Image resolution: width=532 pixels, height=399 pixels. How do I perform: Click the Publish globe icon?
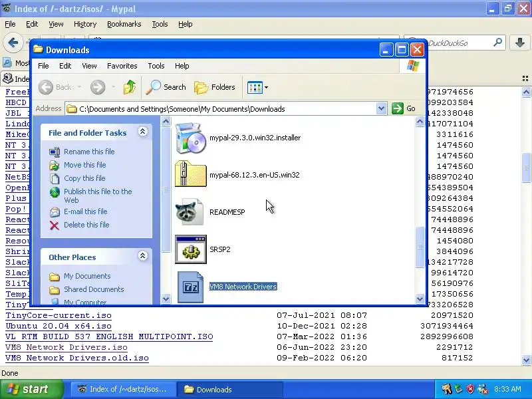(55, 192)
